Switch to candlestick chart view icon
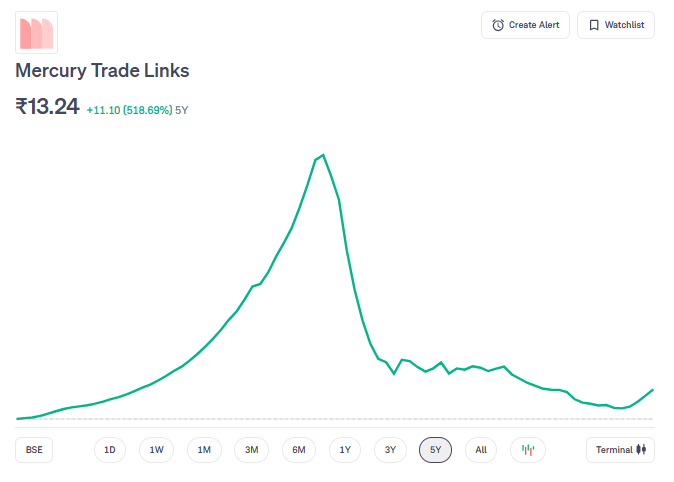Image resolution: width=674 pixels, height=482 pixels. 528,450
